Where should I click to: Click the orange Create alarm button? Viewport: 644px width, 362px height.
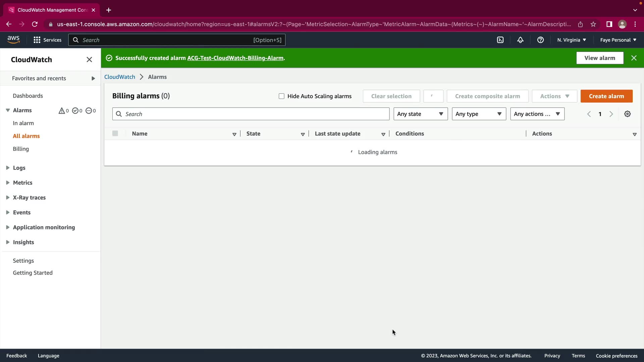[x=606, y=96]
